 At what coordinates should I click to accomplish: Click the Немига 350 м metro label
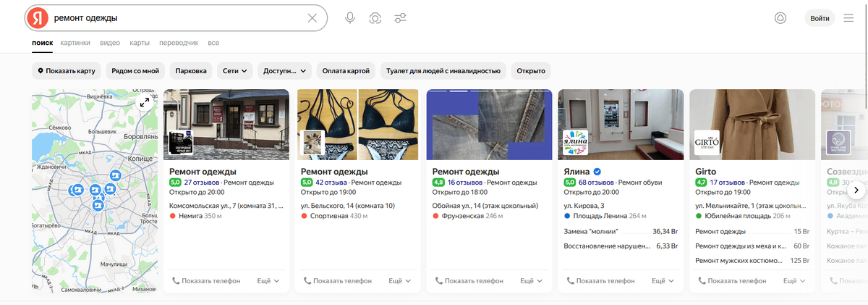[195, 216]
